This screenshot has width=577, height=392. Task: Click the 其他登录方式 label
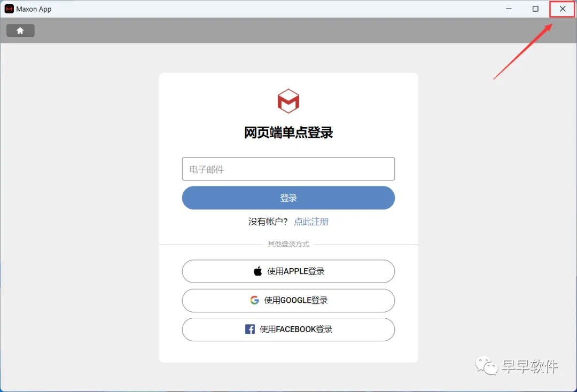288,244
